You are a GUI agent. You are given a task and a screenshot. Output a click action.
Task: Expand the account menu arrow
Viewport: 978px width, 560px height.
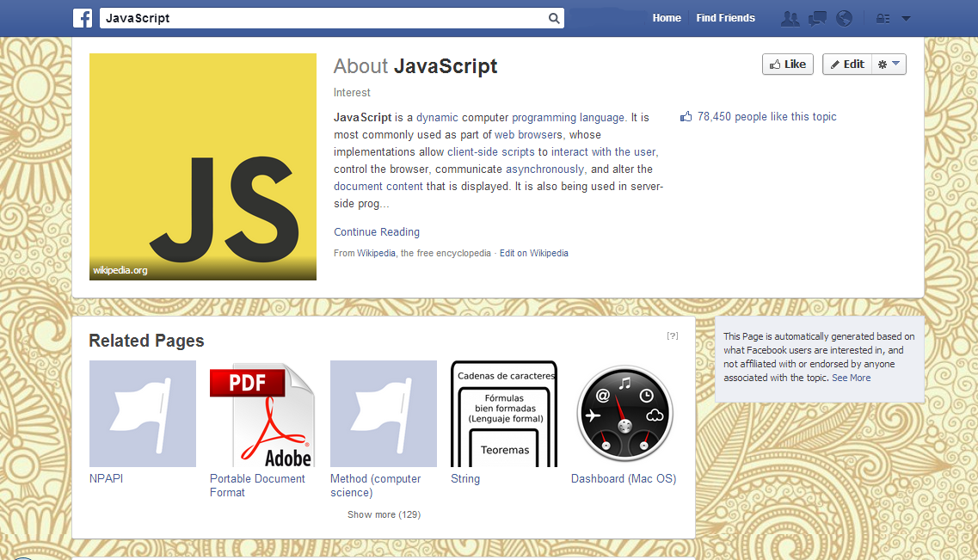pos(907,19)
